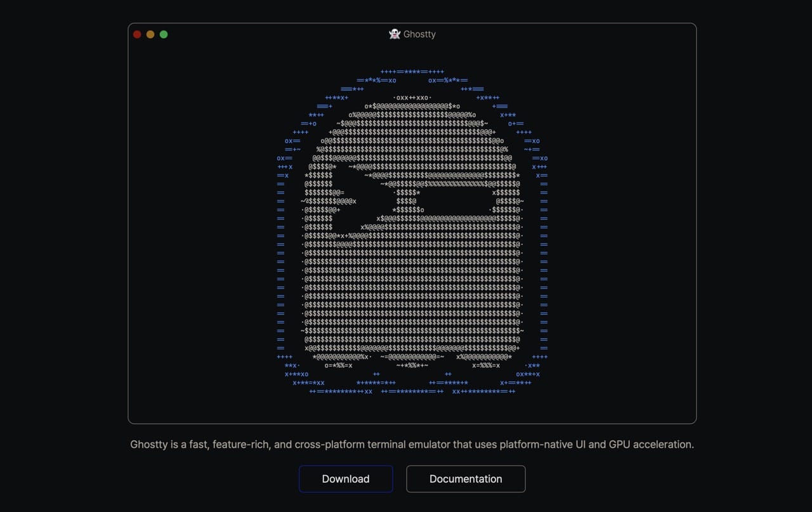
Task: Click the ASCII ghost animation
Action: tap(412, 232)
